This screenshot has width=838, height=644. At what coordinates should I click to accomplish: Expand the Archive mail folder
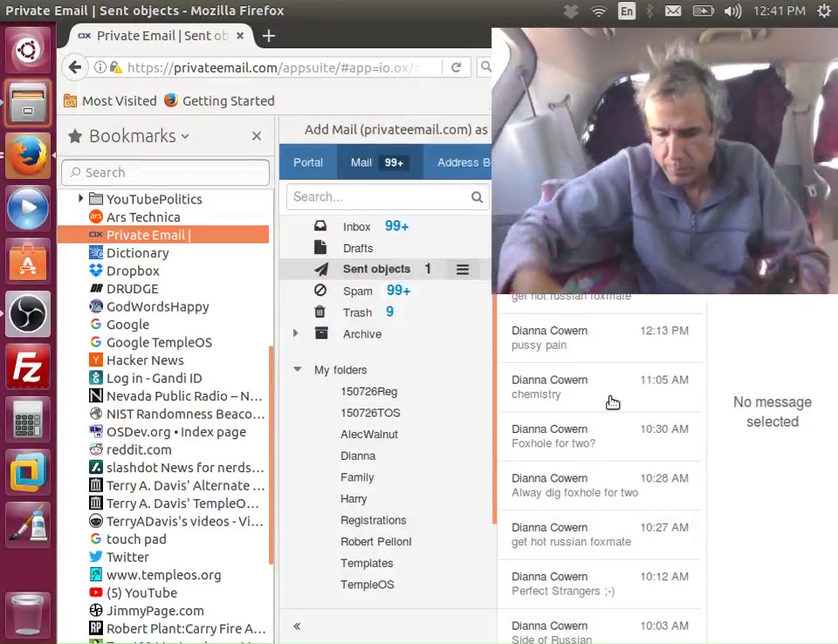296,333
